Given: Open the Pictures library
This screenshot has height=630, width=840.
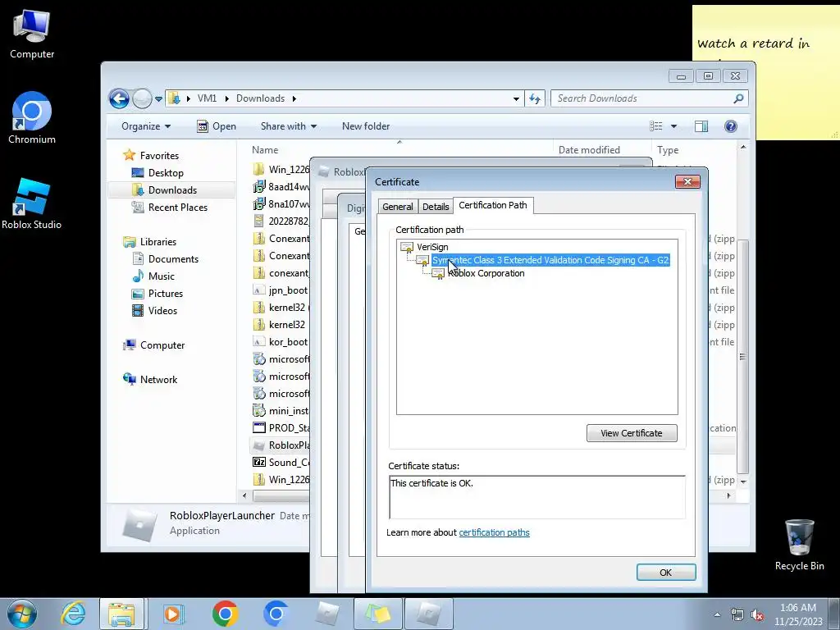Looking at the screenshot, I should pyautogui.click(x=165, y=294).
